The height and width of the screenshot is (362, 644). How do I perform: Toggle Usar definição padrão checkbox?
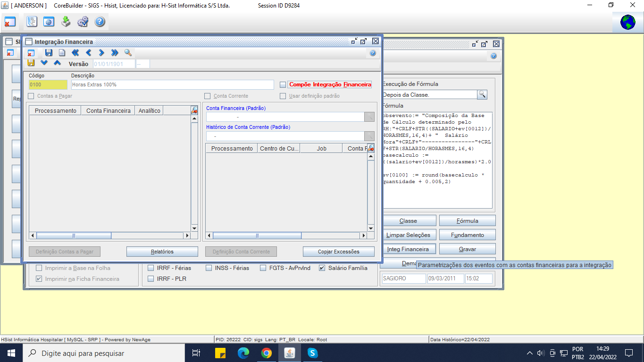[283, 96]
